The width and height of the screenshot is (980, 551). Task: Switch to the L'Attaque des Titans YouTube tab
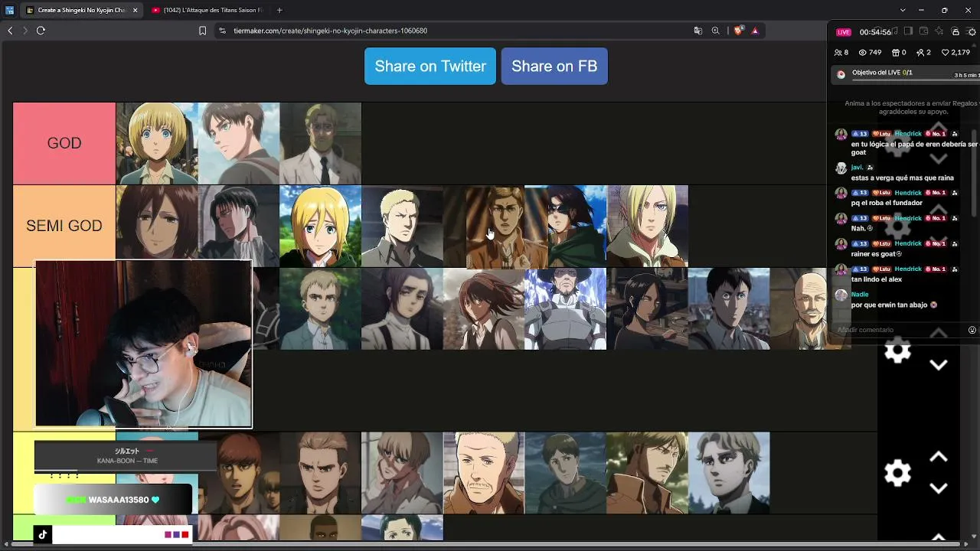coord(209,10)
